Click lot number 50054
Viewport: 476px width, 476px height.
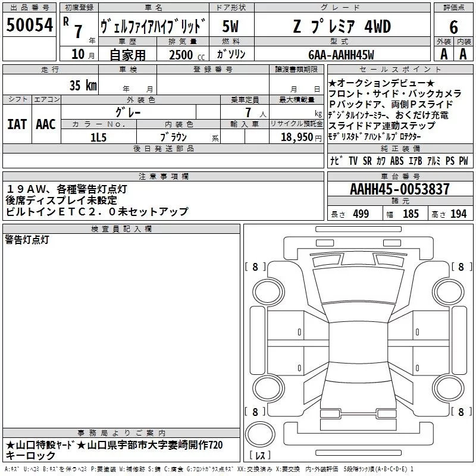click(x=29, y=25)
